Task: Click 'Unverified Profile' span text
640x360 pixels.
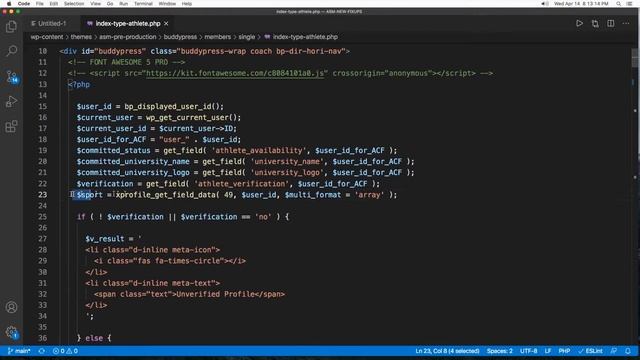Action: point(215,294)
